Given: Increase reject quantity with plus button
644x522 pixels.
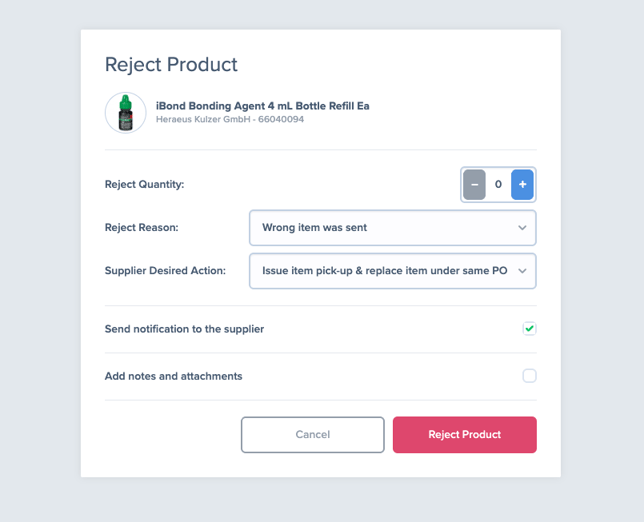Looking at the screenshot, I should (x=522, y=184).
